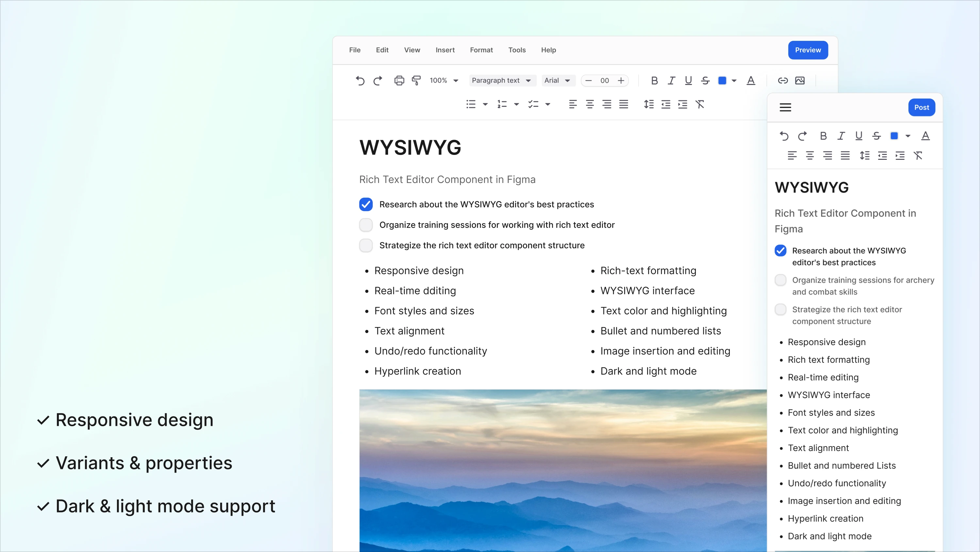Click the Underline formatting icon
Image resolution: width=980 pixels, height=552 pixels.
pos(688,81)
